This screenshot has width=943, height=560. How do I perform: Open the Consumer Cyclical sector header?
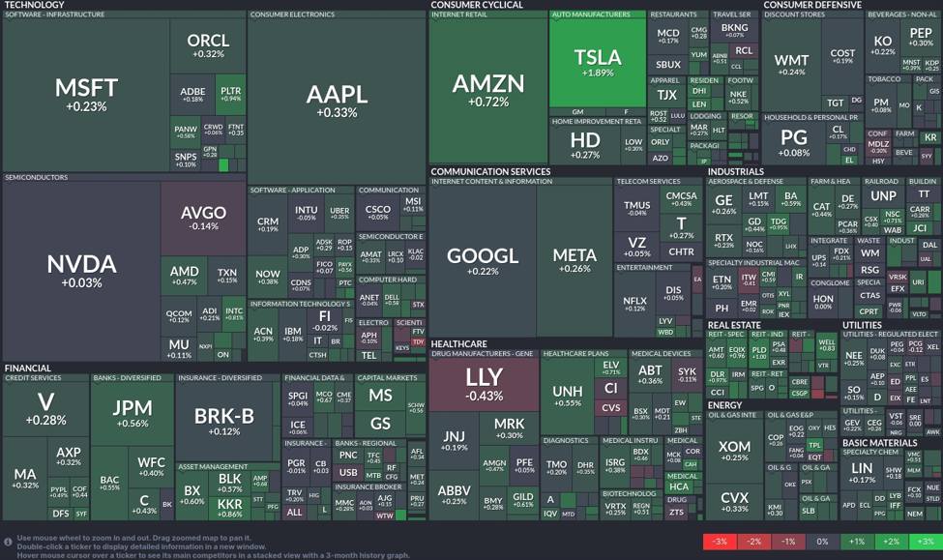[477, 5]
